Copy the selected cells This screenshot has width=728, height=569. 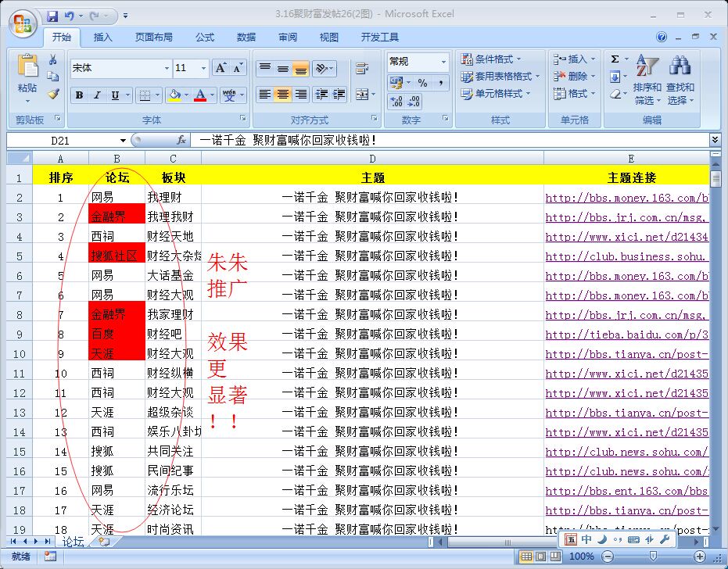[53, 77]
